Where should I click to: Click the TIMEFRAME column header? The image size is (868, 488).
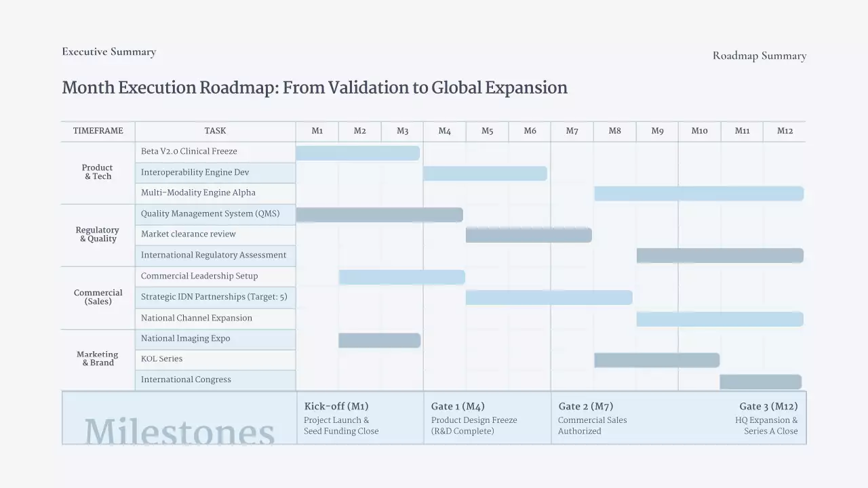click(x=98, y=131)
